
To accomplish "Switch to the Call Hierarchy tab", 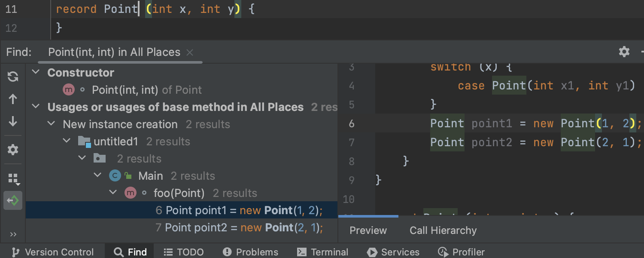I will (443, 230).
